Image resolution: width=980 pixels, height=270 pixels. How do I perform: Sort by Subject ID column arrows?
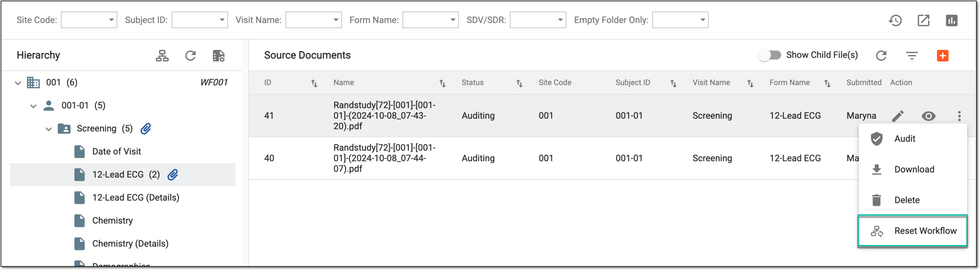(x=673, y=83)
